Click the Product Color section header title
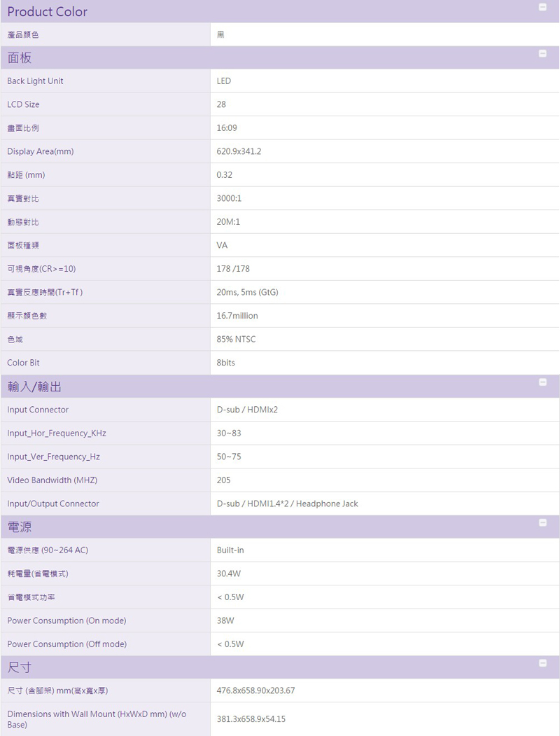Image resolution: width=560 pixels, height=736 pixels. (x=48, y=12)
